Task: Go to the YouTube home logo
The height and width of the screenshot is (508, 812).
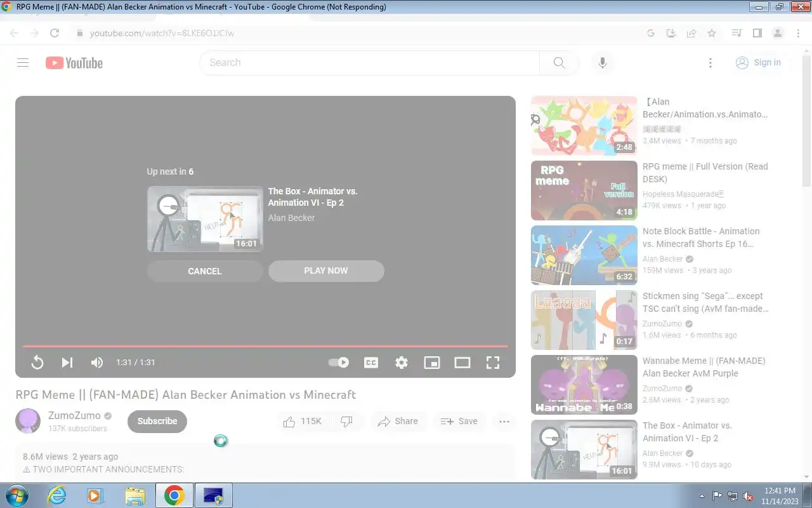Action: pyautogui.click(x=74, y=63)
